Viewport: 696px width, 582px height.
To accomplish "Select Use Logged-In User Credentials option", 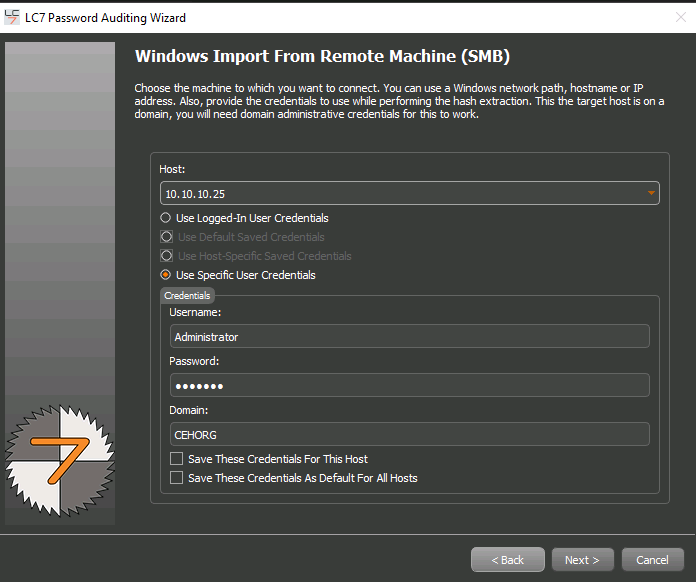I will tap(166, 218).
